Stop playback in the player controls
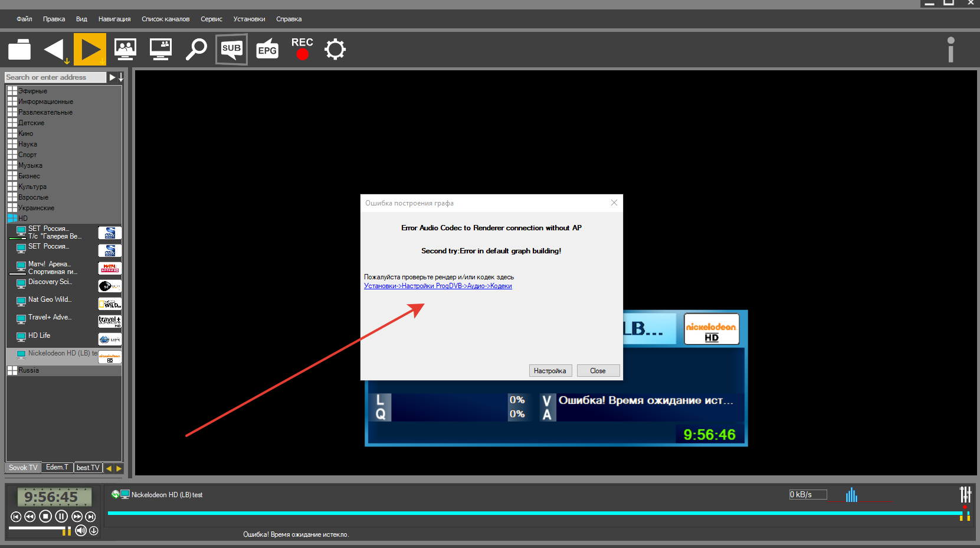This screenshot has width=980, height=548. coord(45,516)
